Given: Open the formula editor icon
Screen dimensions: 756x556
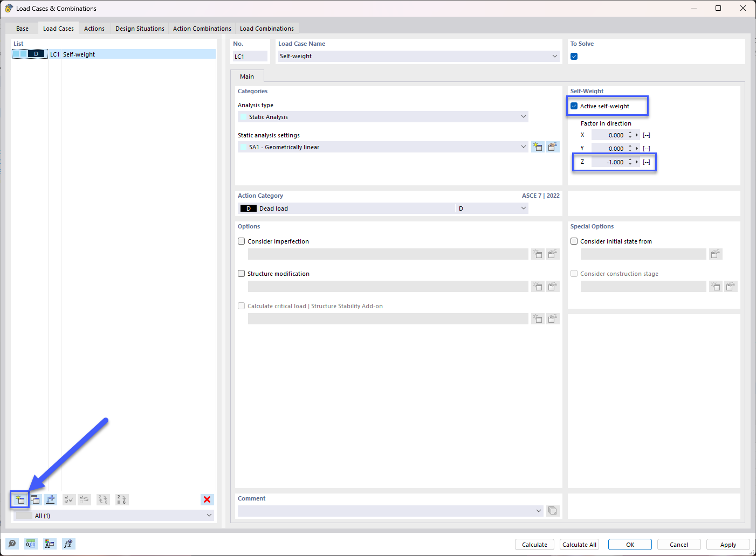Looking at the screenshot, I should click(68, 544).
